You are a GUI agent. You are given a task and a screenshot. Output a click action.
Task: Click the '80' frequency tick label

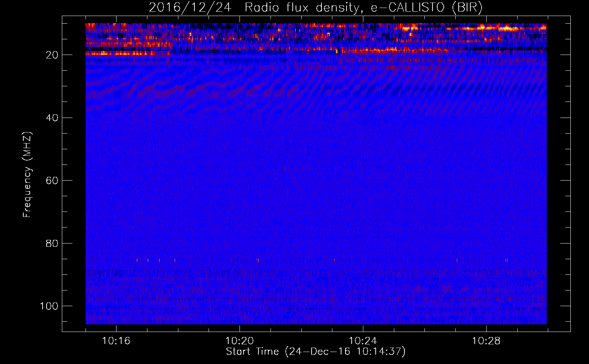click(52, 244)
